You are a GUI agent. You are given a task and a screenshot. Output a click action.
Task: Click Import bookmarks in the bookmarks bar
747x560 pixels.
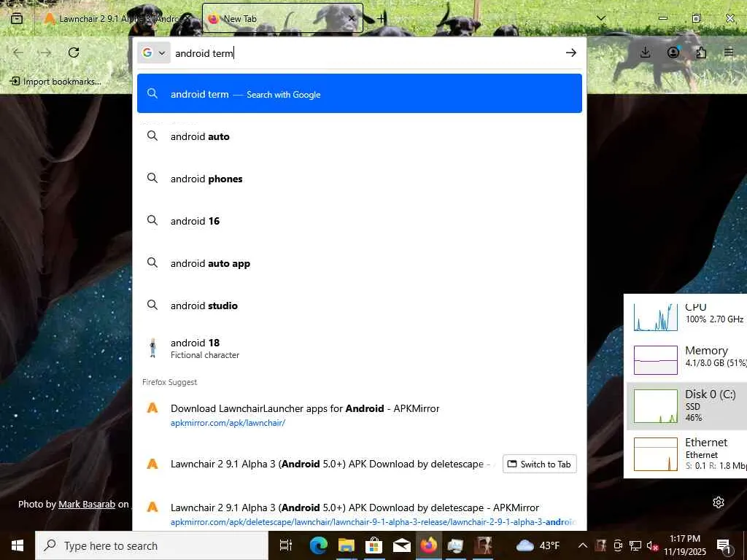(x=55, y=82)
